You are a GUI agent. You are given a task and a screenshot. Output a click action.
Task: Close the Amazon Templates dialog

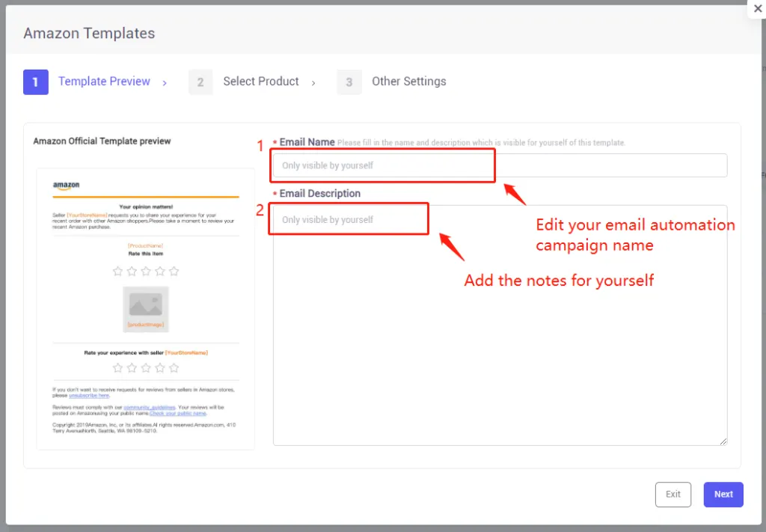click(758, 8)
